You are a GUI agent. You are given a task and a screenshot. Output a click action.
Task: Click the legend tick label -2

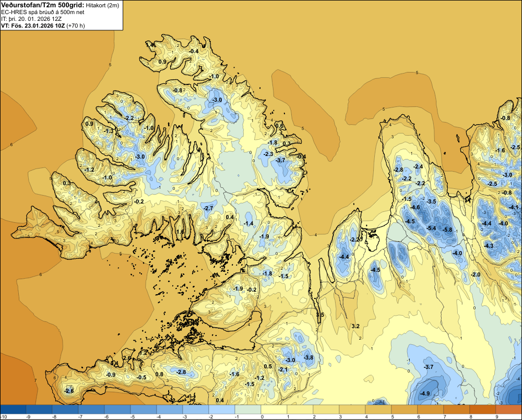tap(210, 417)
